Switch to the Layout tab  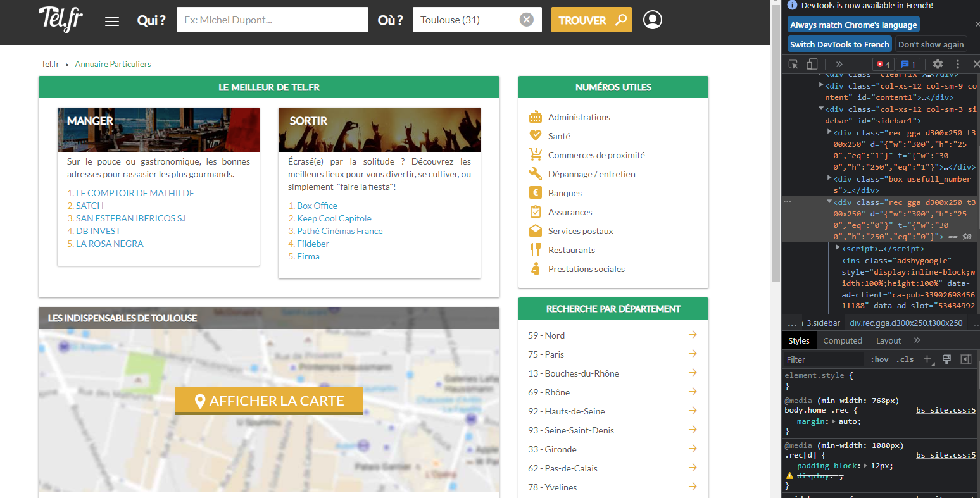pyautogui.click(x=888, y=340)
